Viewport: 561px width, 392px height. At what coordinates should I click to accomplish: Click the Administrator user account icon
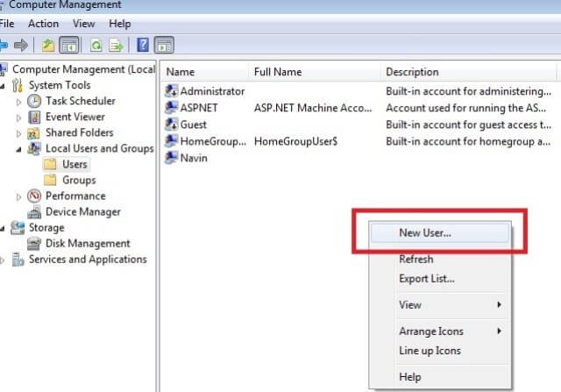(171, 91)
